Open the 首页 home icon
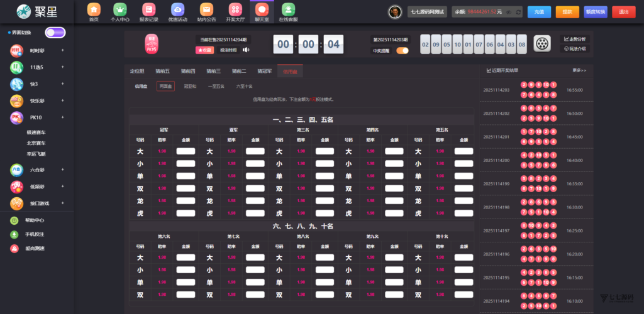 pos(94,10)
